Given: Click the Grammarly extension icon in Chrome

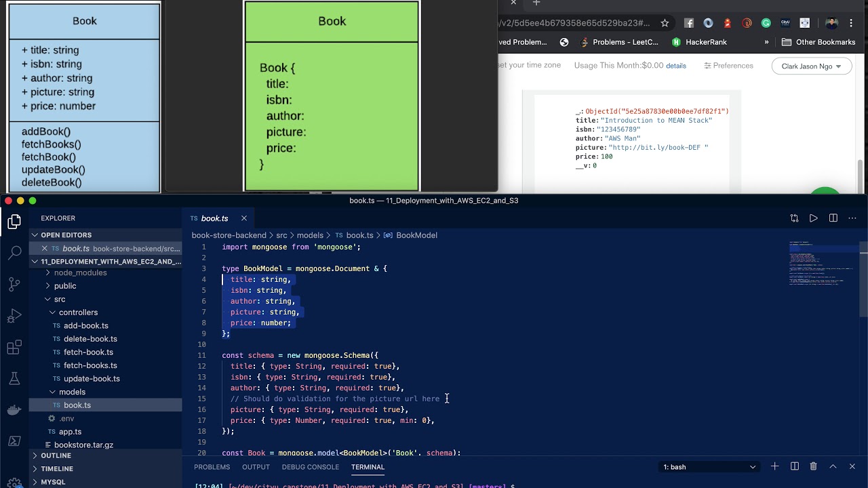Looking at the screenshot, I should pyautogui.click(x=766, y=23).
